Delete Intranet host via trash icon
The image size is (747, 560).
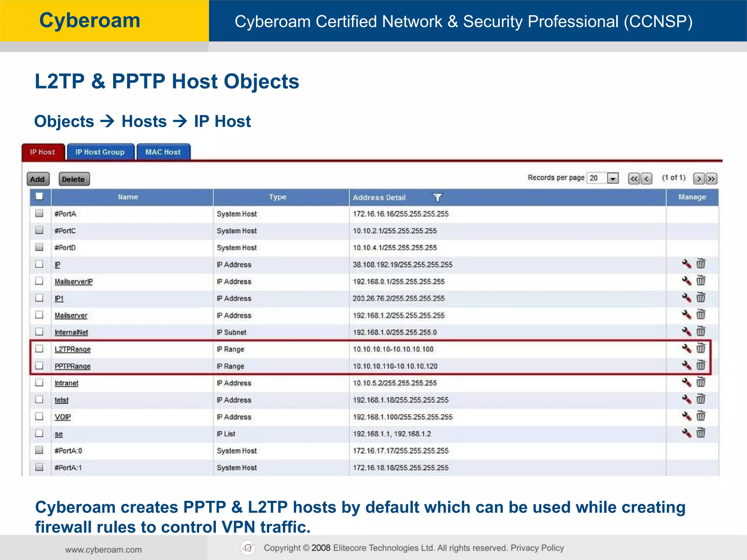(x=701, y=382)
